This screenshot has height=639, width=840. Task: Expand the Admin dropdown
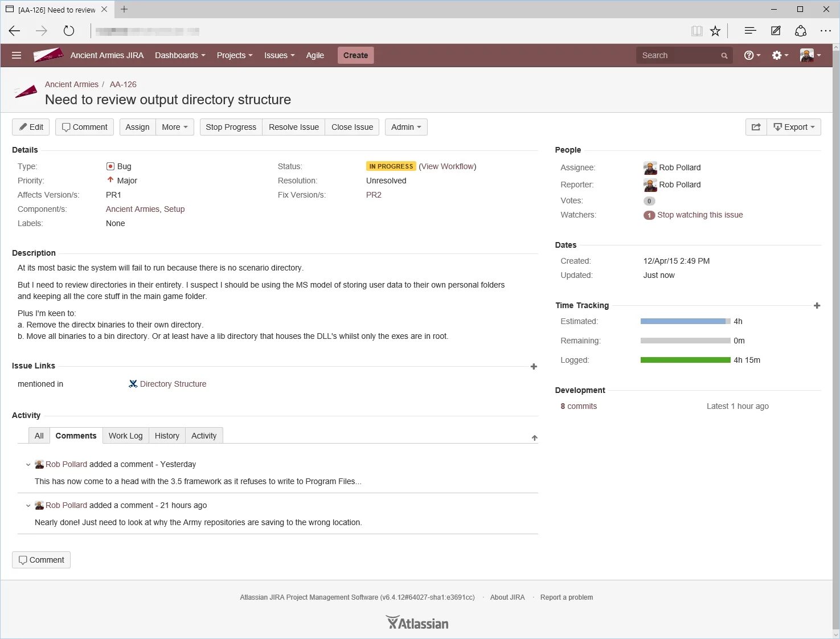point(406,127)
